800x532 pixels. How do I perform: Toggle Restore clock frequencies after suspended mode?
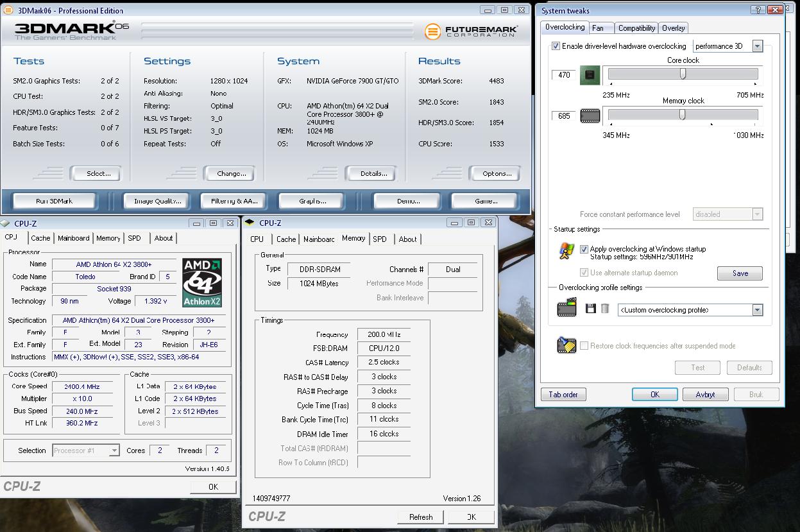[x=584, y=345]
